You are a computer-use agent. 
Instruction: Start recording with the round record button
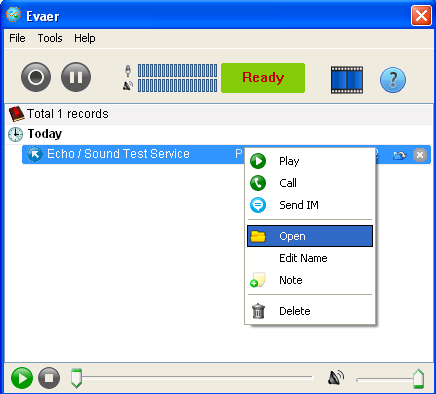36,77
